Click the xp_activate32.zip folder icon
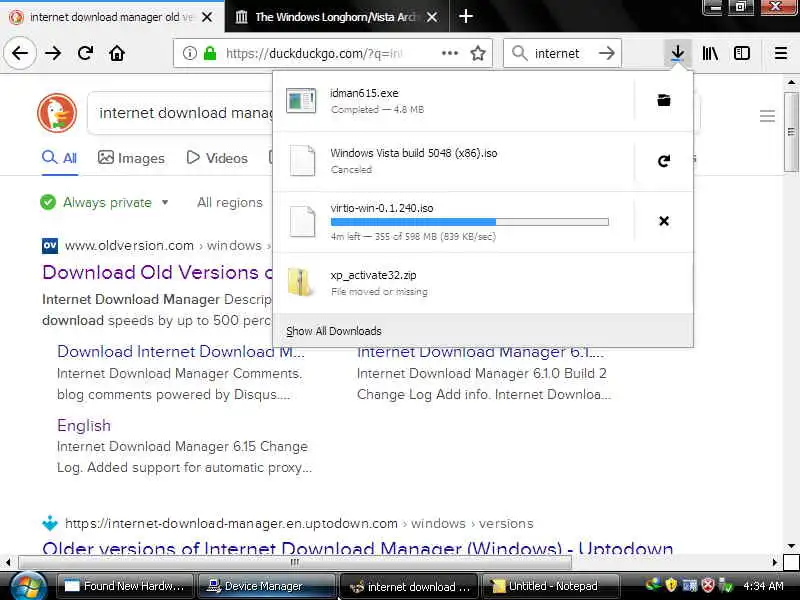Image resolution: width=800 pixels, height=600 pixels. coord(300,282)
